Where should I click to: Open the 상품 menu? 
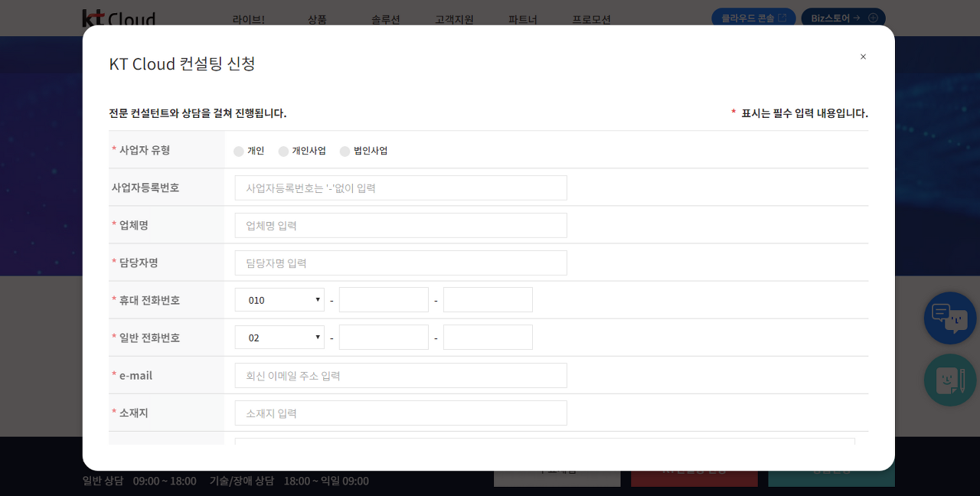click(317, 19)
